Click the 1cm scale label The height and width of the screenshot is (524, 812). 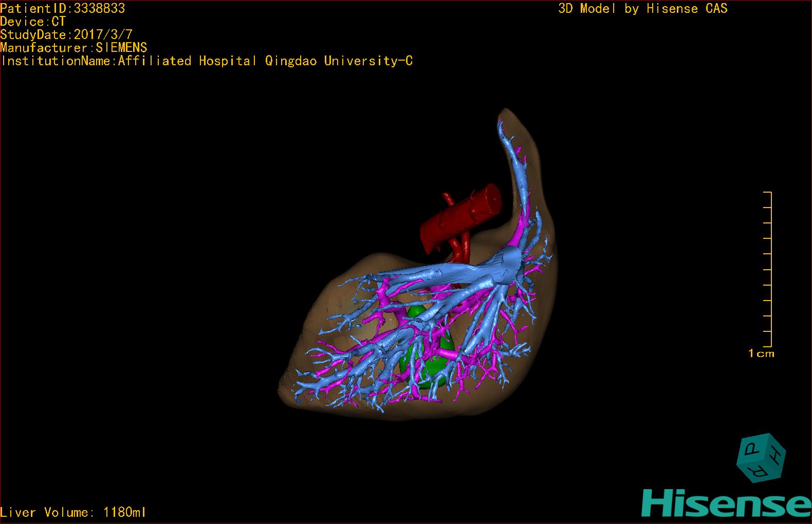click(x=761, y=353)
